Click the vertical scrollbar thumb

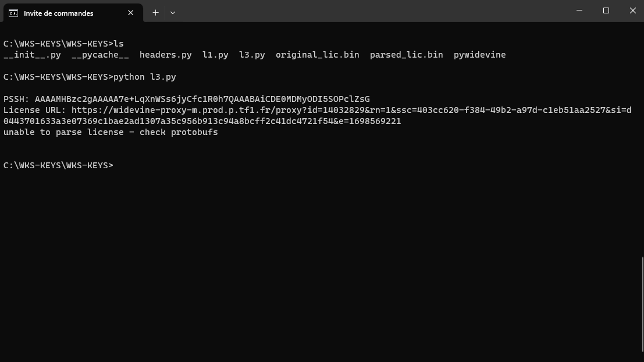pyautogui.click(x=642, y=303)
